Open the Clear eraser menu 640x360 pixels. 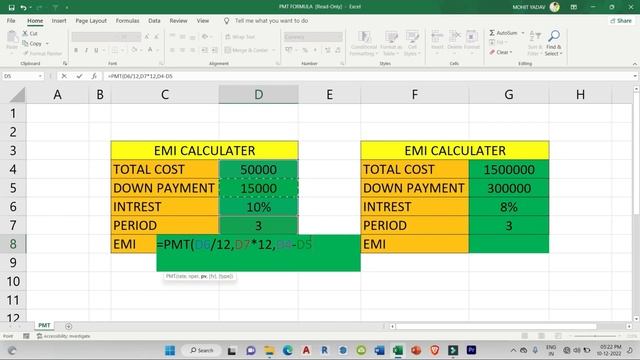click(x=501, y=52)
